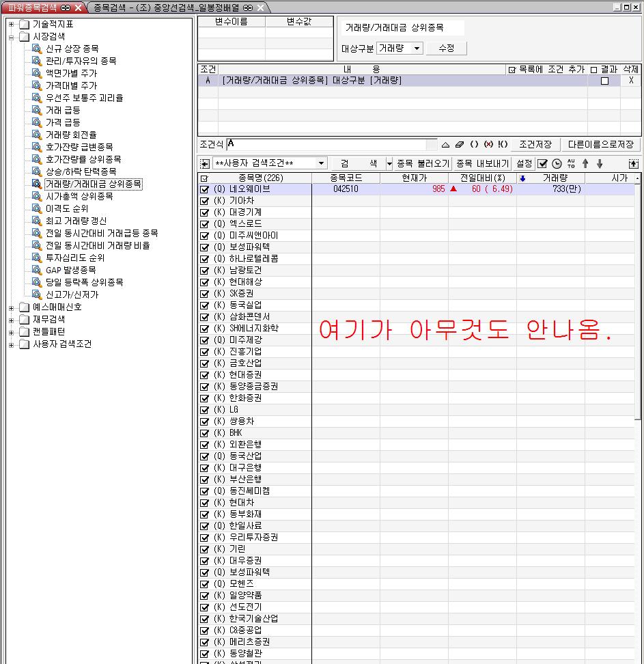Uncheck the 네오웨이브 stock checkbox

(x=204, y=189)
